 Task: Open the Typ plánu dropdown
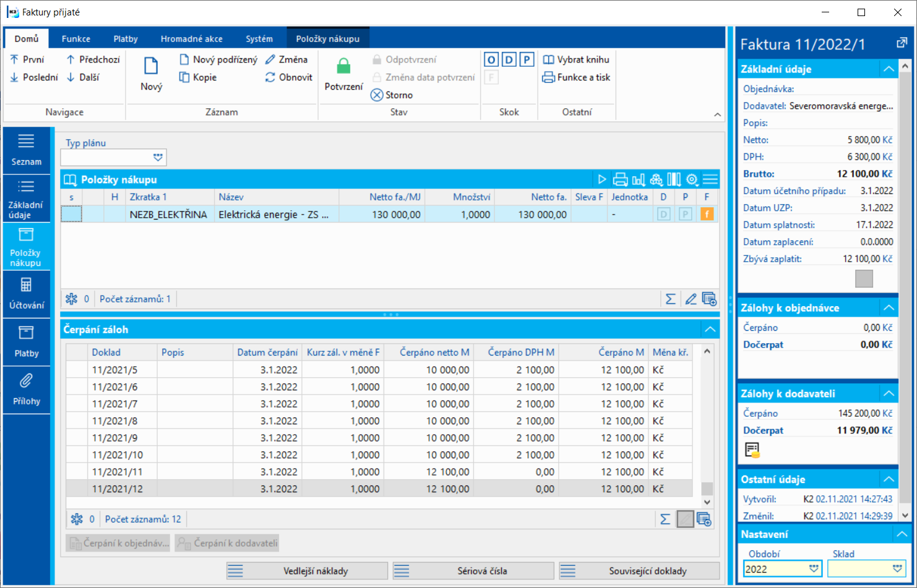[158, 158]
